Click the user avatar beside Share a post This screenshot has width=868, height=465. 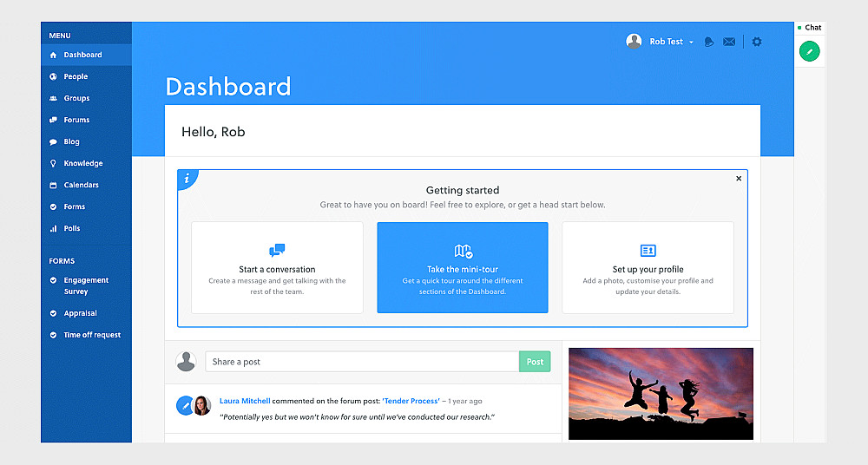pos(186,362)
